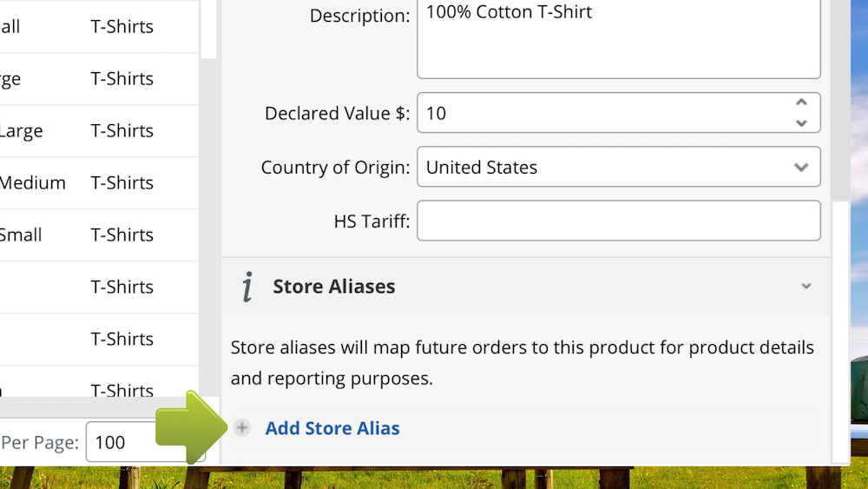Select the topmost T-Shirts row
Screen dimensions: 868x489
point(99,27)
